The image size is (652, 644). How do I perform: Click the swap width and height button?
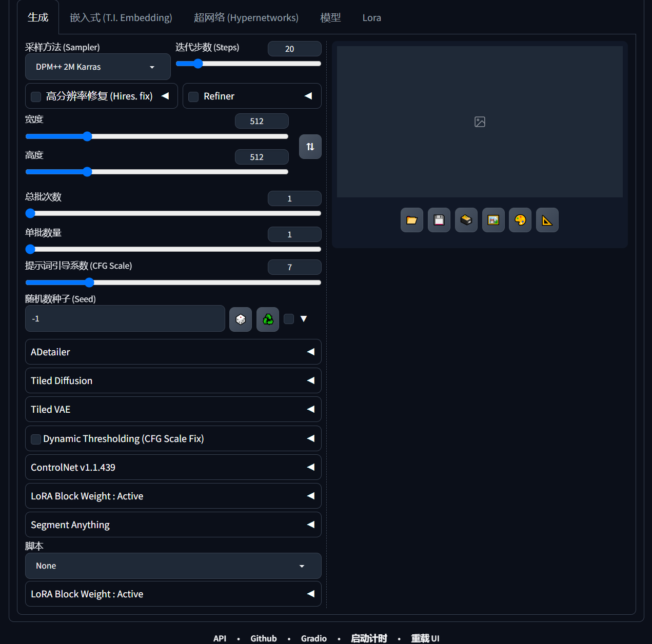(310, 147)
